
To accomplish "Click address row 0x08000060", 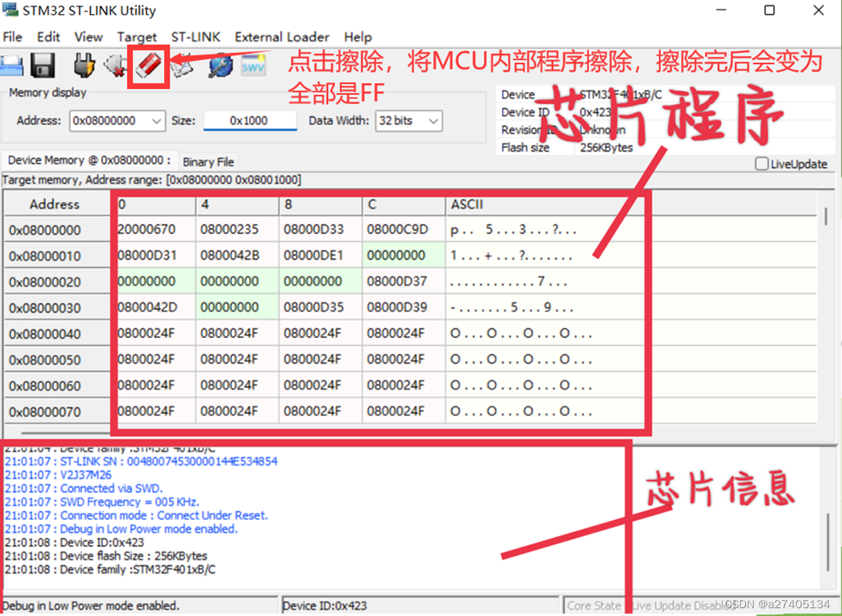I will click(x=57, y=386).
